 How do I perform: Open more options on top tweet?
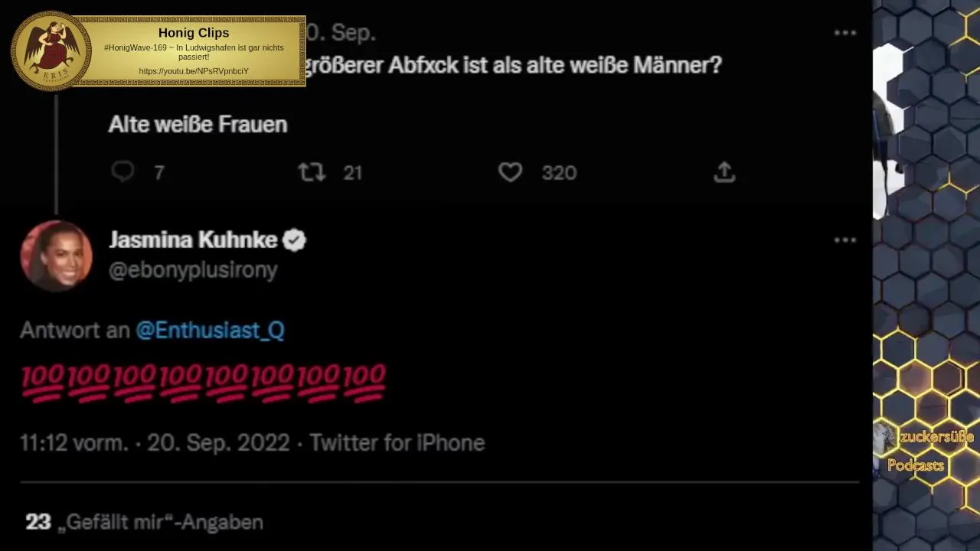coord(844,33)
